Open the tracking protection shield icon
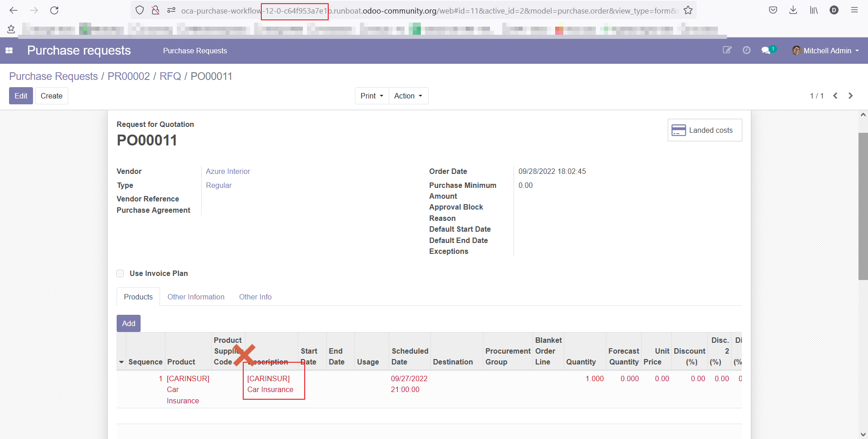The image size is (868, 439). point(140,10)
